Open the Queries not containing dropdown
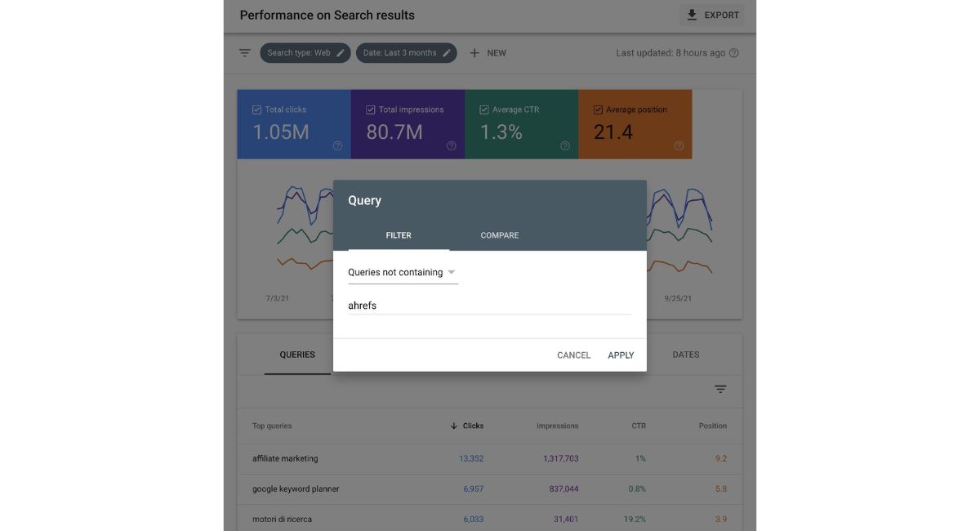The width and height of the screenshot is (980, 531). (x=403, y=273)
